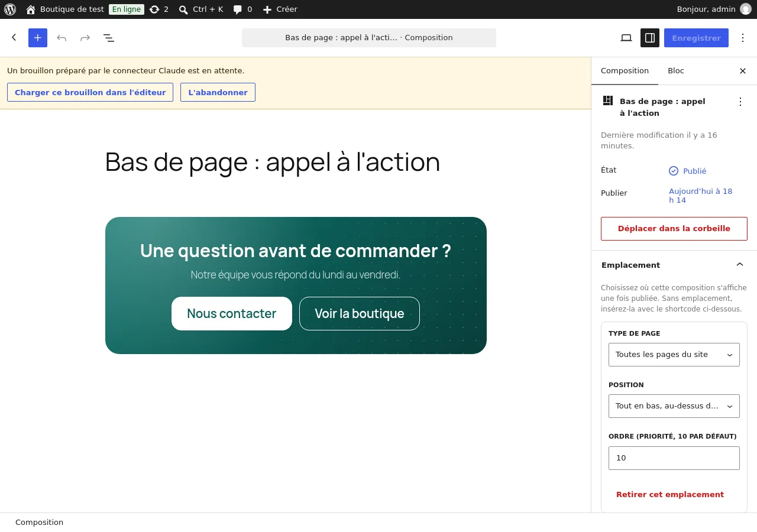This screenshot has width=757, height=532.
Task: Click Retirer cet emplacement
Action: pyautogui.click(x=670, y=495)
